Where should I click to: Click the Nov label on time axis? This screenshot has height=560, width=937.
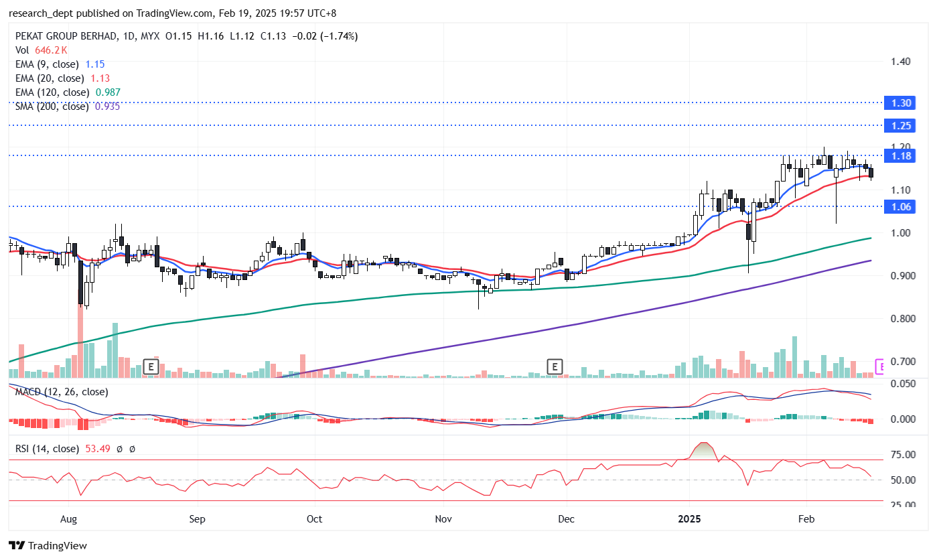click(x=443, y=518)
